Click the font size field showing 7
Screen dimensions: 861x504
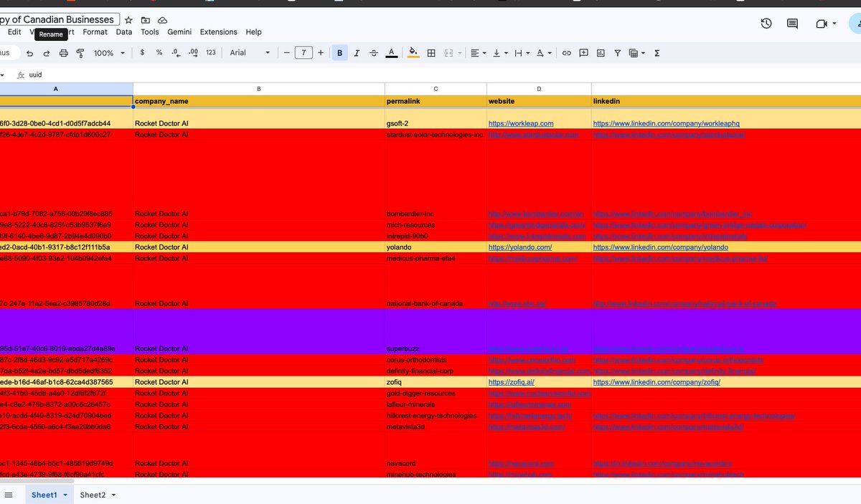(304, 53)
